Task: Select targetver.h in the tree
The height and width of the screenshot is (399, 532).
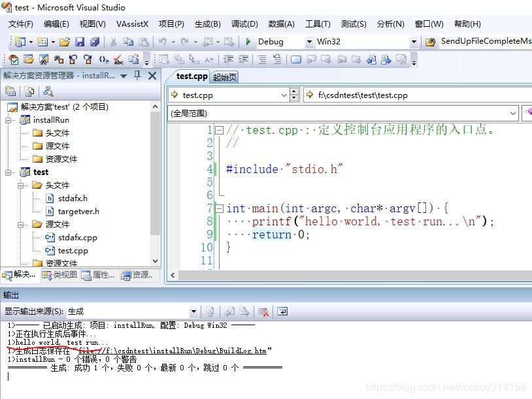Action: click(78, 212)
